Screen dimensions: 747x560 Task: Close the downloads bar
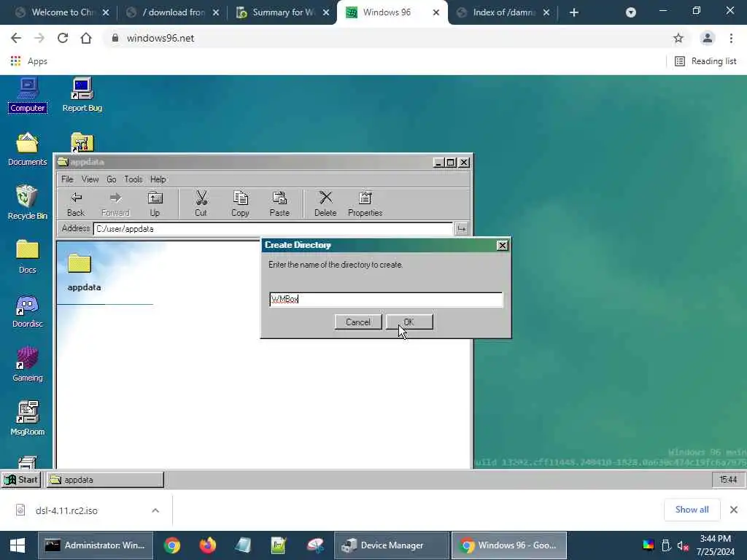734,510
